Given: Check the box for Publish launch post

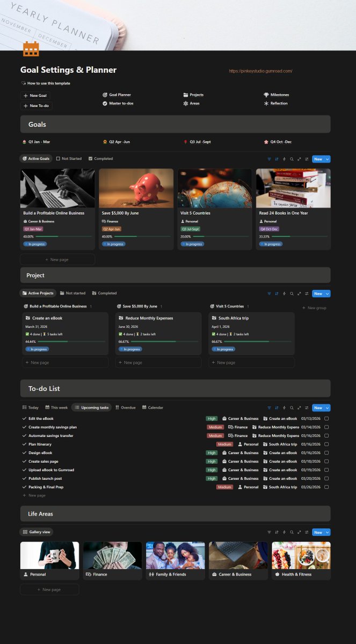Looking at the screenshot, I should 326,479.
